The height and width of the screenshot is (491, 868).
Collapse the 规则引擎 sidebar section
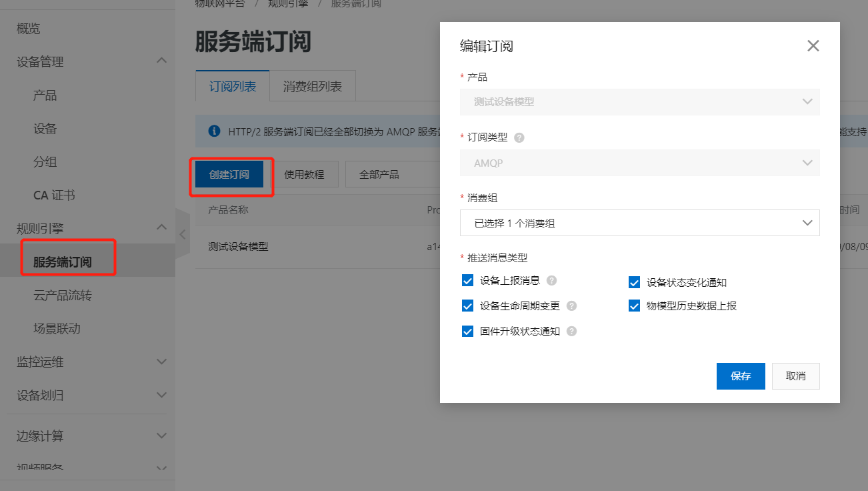[161, 228]
